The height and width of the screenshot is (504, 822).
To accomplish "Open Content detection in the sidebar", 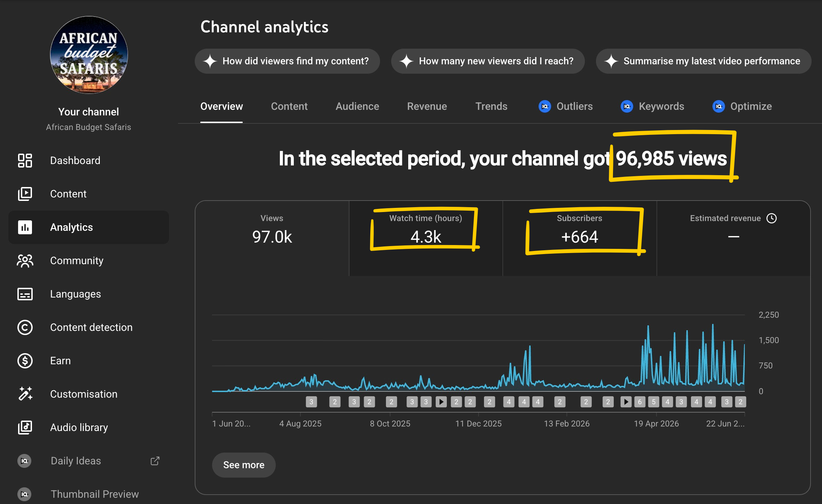I will (89, 327).
